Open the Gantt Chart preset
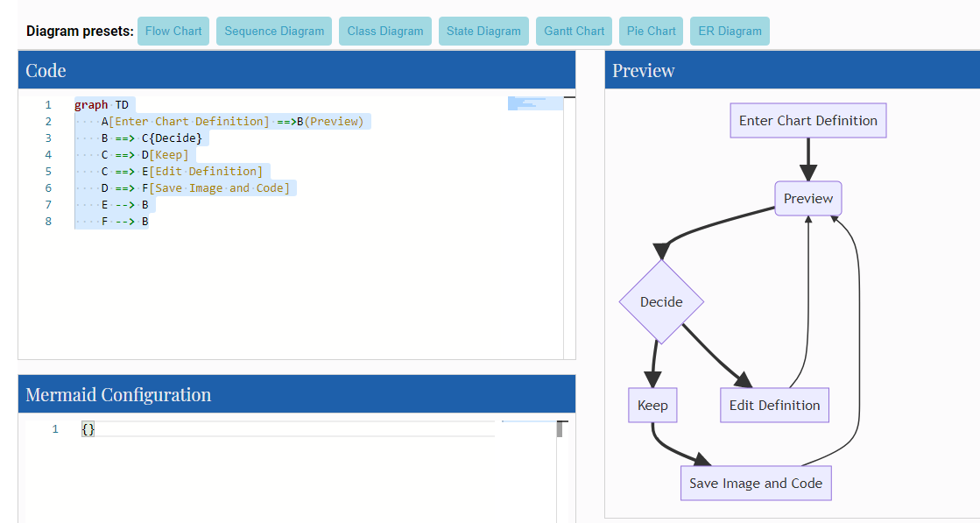This screenshot has height=523, width=980. point(574,32)
